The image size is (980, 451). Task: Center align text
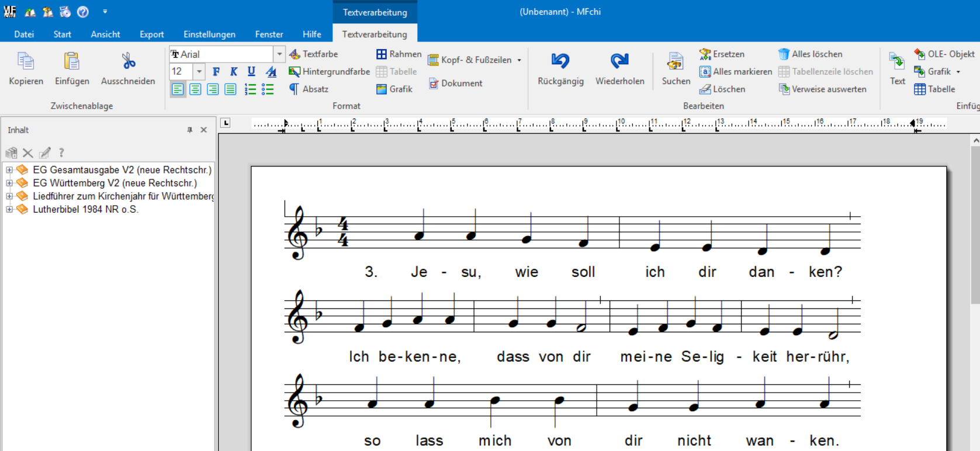coord(195,89)
